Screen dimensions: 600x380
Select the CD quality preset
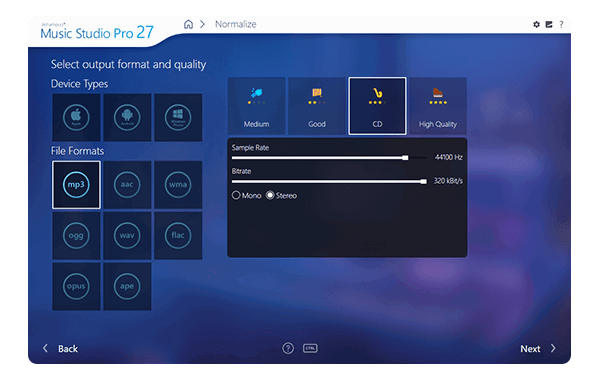click(x=377, y=106)
